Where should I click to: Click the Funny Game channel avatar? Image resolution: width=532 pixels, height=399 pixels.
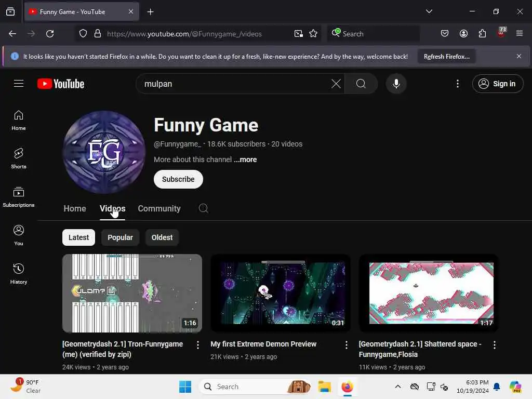click(104, 152)
